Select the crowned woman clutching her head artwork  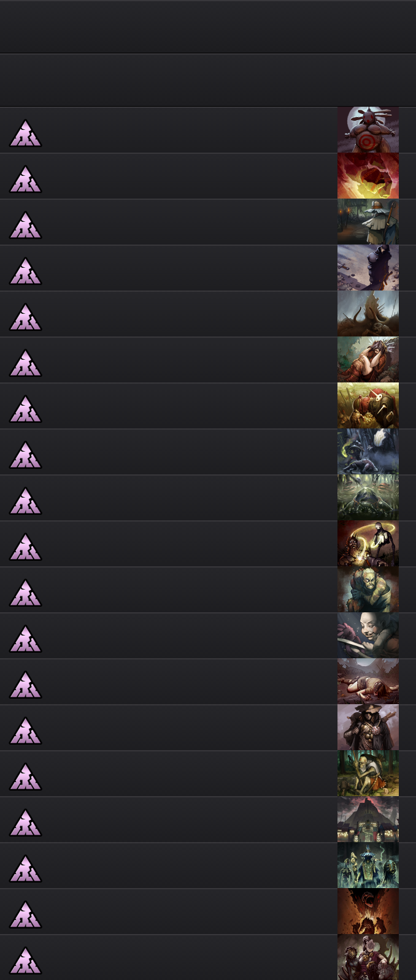368,360
